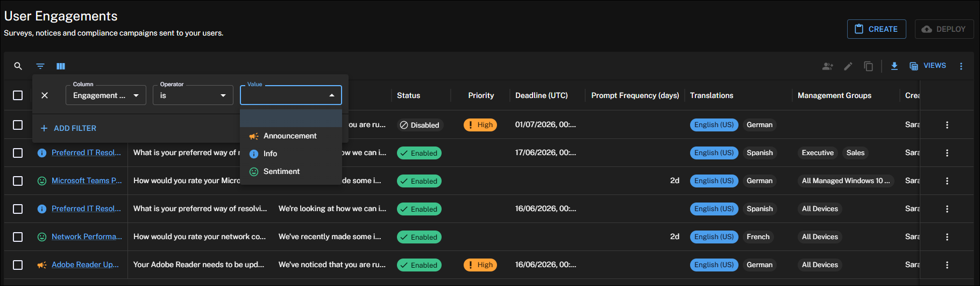This screenshot has height=286, width=980.
Task: Click 'How would you rate your network co...' text
Action: pos(200,236)
